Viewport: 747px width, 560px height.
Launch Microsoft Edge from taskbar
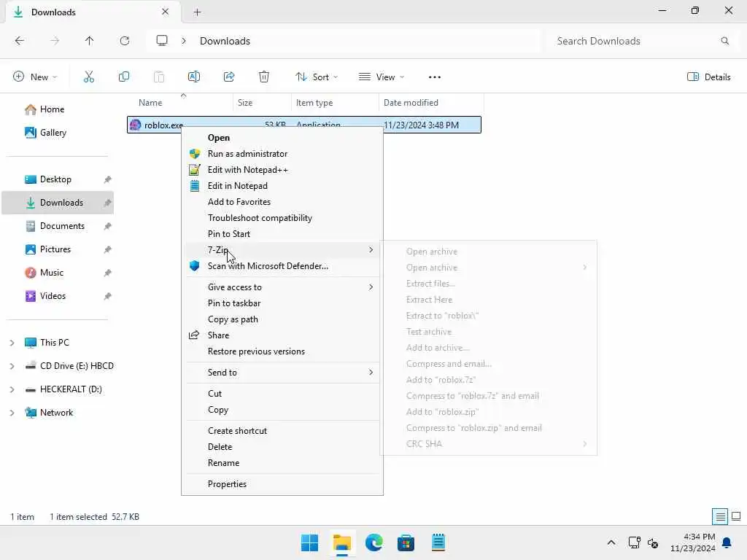(x=374, y=542)
